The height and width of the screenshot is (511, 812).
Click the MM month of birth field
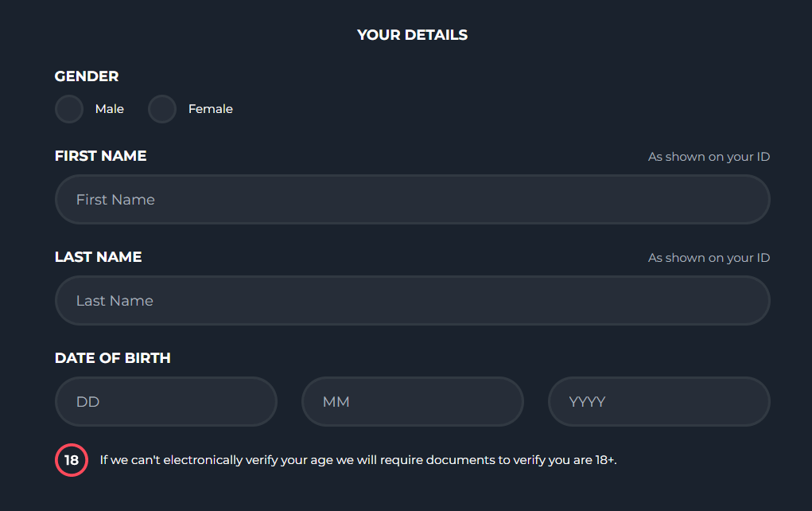point(412,402)
